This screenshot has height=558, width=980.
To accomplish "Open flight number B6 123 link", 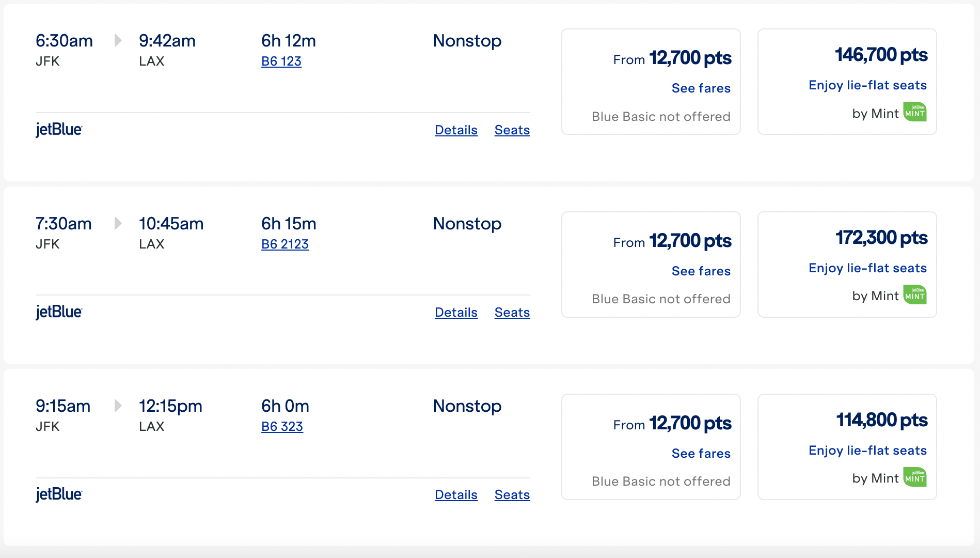I will (x=281, y=61).
